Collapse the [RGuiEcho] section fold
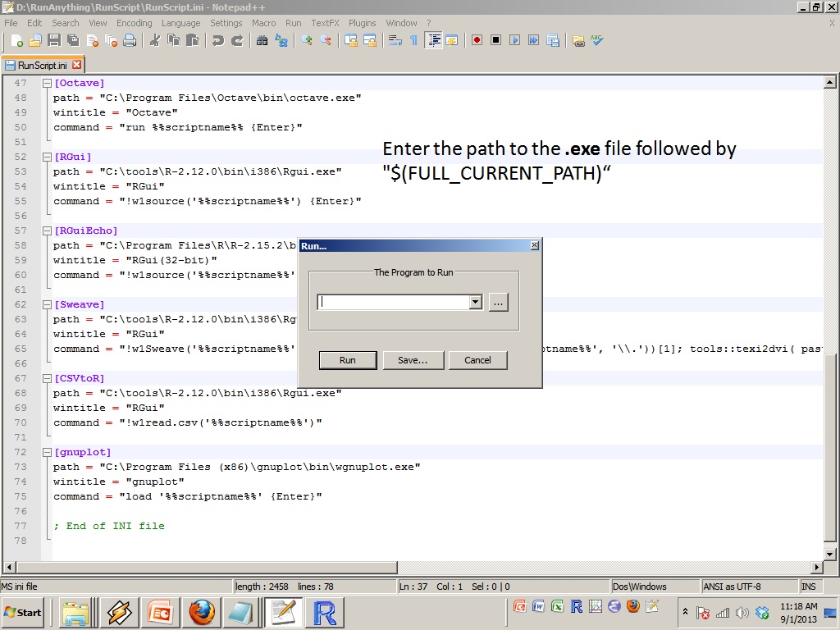The height and width of the screenshot is (630, 840). pos(47,231)
